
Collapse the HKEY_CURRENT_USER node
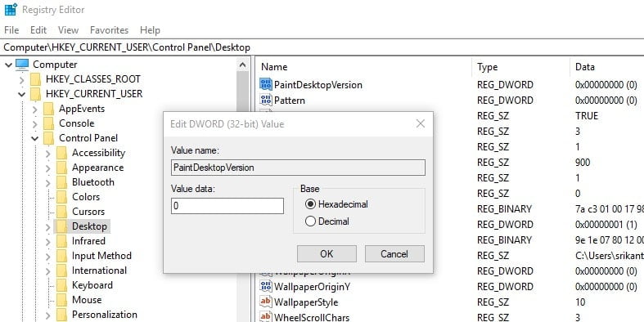(22, 94)
